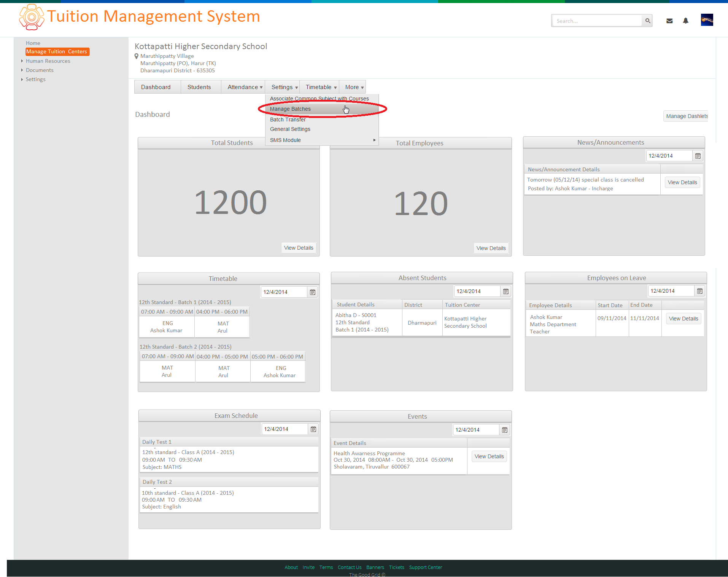Expand the SMS Module submenu arrow
This screenshot has height=577, width=728.
pyautogui.click(x=374, y=140)
